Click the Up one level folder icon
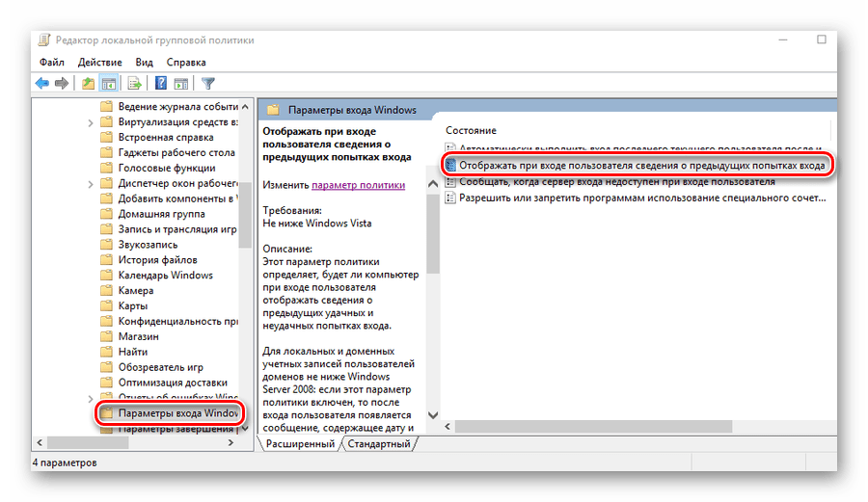The height and width of the screenshot is (502, 868). coord(88,84)
